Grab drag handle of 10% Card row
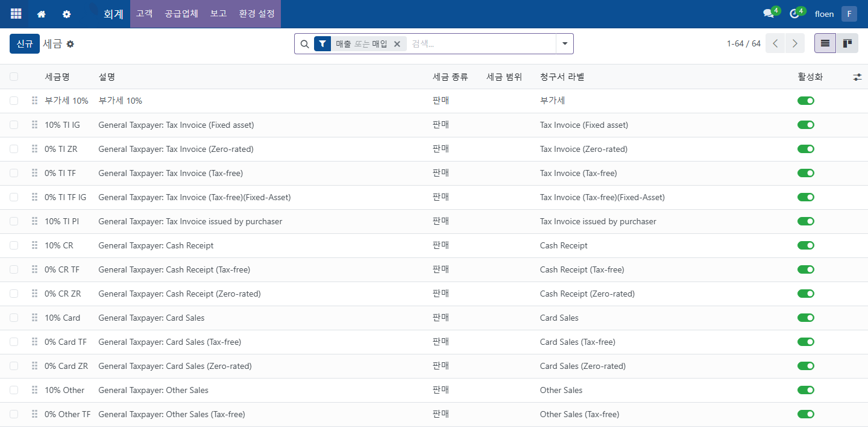This screenshot has height=434, width=868. click(x=34, y=318)
